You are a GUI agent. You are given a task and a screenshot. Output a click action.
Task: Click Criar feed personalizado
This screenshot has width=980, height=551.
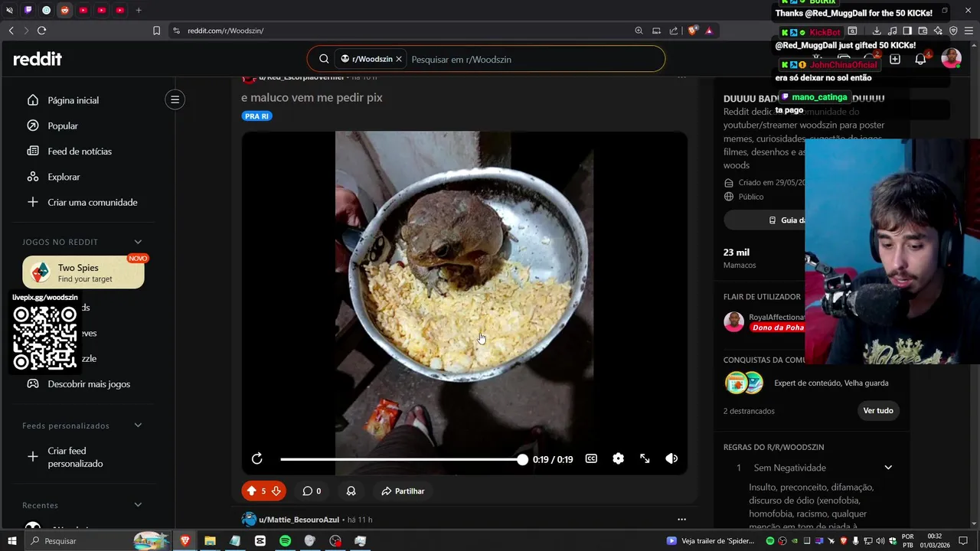click(75, 457)
